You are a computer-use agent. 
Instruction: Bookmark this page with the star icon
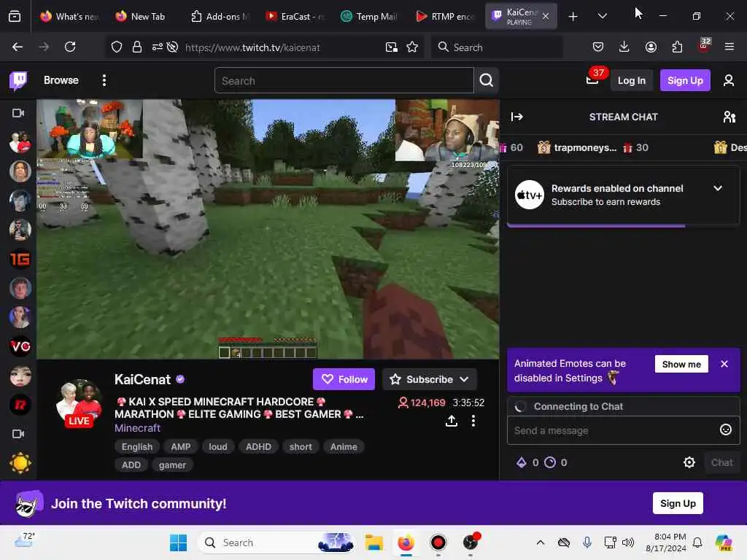pyautogui.click(x=412, y=47)
